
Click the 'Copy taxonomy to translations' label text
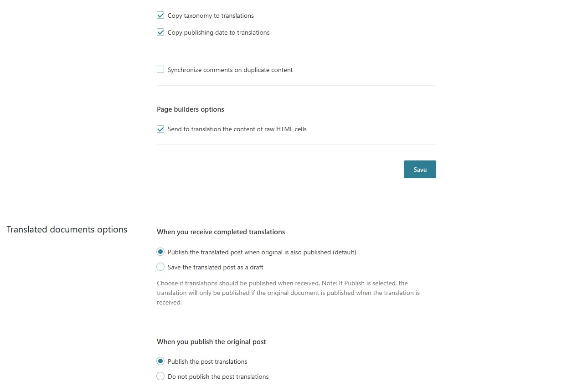click(211, 15)
